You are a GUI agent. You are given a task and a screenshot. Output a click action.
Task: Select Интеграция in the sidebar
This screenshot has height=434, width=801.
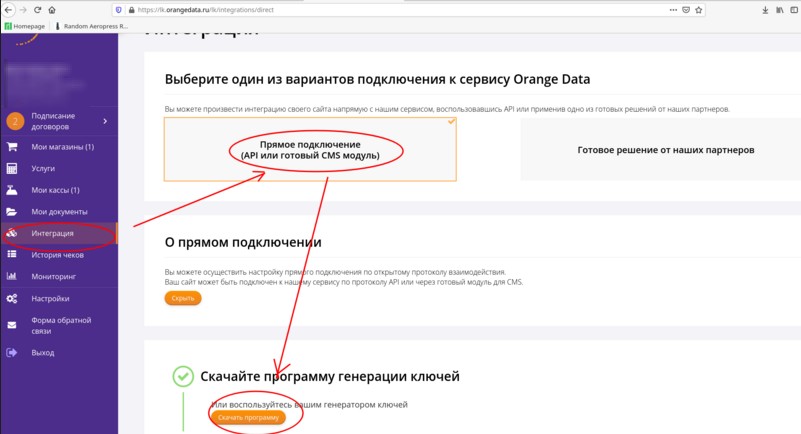(52, 233)
